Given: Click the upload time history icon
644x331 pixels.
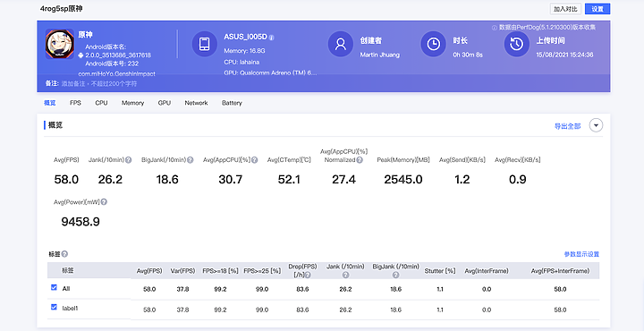Looking at the screenshot, I should (x=517, y=44).
